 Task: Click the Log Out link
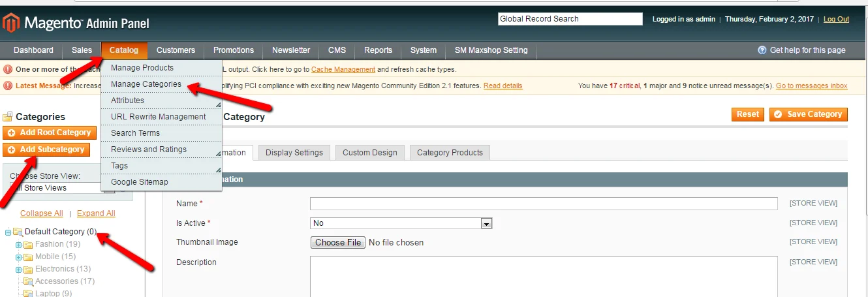point(836,20)
